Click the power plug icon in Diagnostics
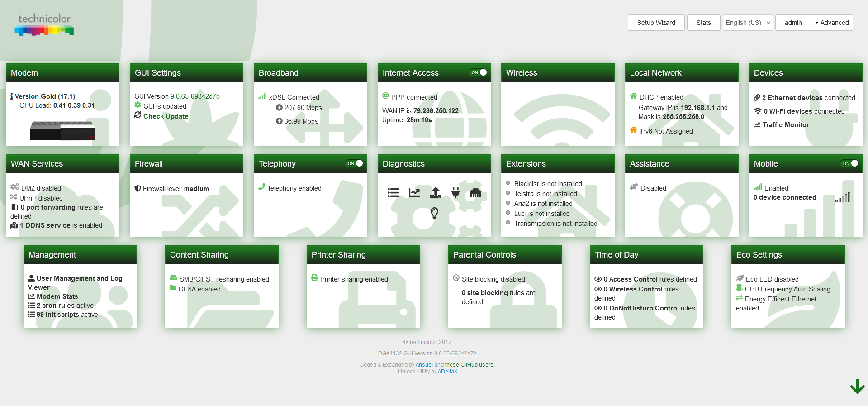 [x=455, y=193]
